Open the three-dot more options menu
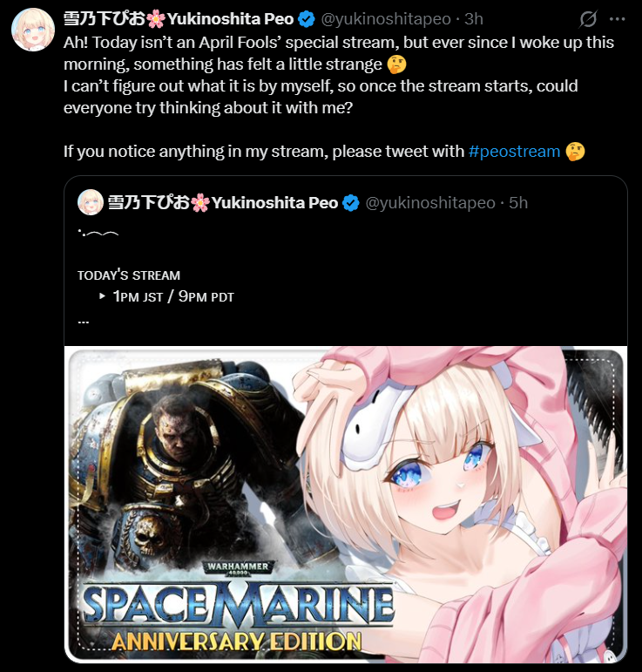The height and width of the screenshot is (672, 642). [617, 19]
